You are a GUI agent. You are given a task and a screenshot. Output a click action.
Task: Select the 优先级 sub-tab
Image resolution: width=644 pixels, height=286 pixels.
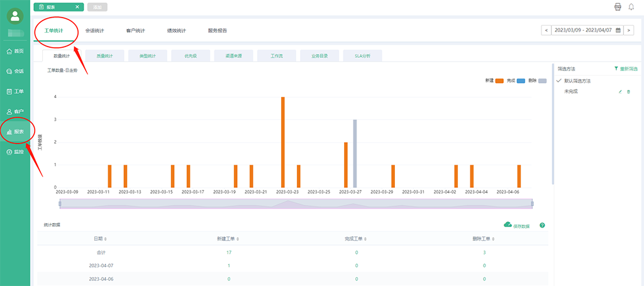[191, 56]
